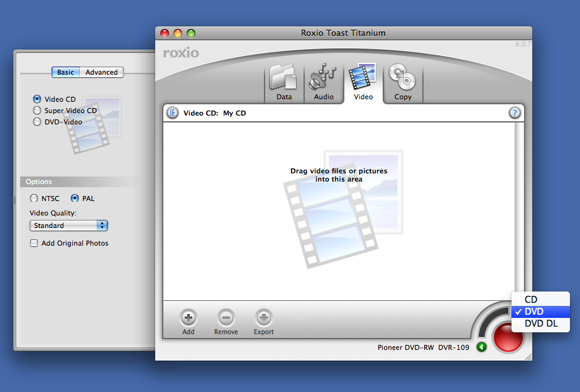The width and height of the screenshot is (580, 392).
Task: Select the Copy disc tab
Action: click(403, 82)
